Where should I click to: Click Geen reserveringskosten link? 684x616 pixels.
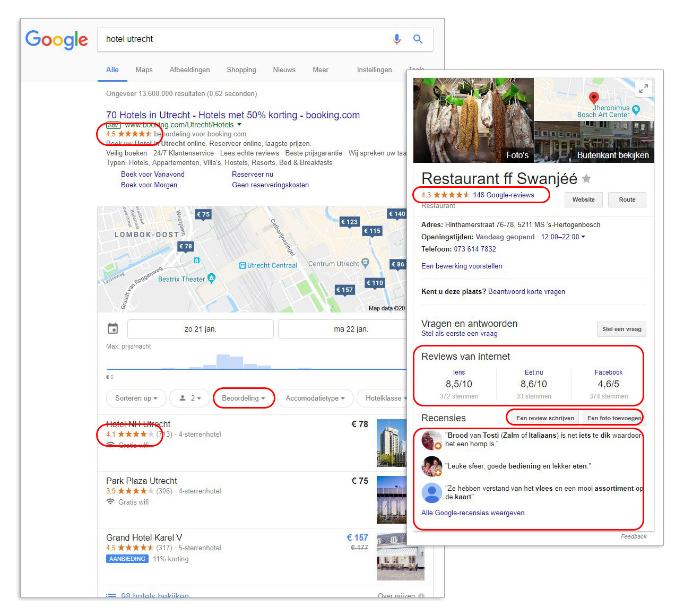click(x=270, y=185)
